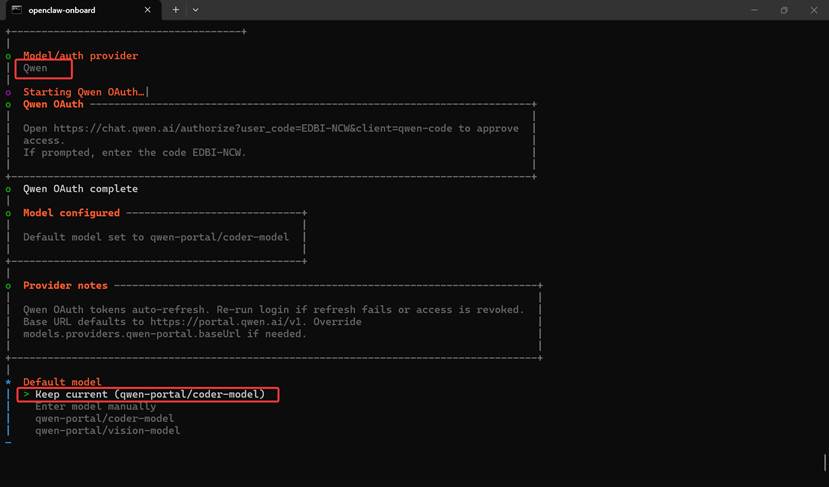The height and width of the screenshot is (487, 829).
Task: Maximize the terminal window
Action: tap(784, 10)
